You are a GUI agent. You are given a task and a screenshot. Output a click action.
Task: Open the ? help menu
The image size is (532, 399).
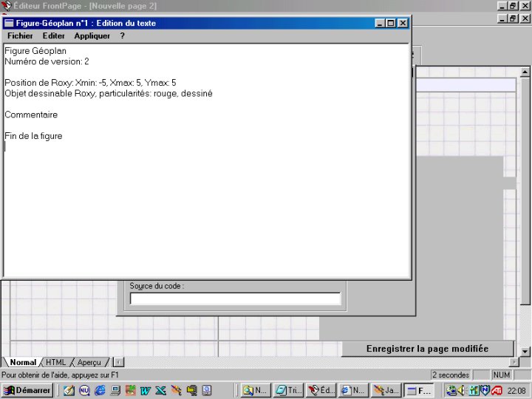[x=122, y=35]
